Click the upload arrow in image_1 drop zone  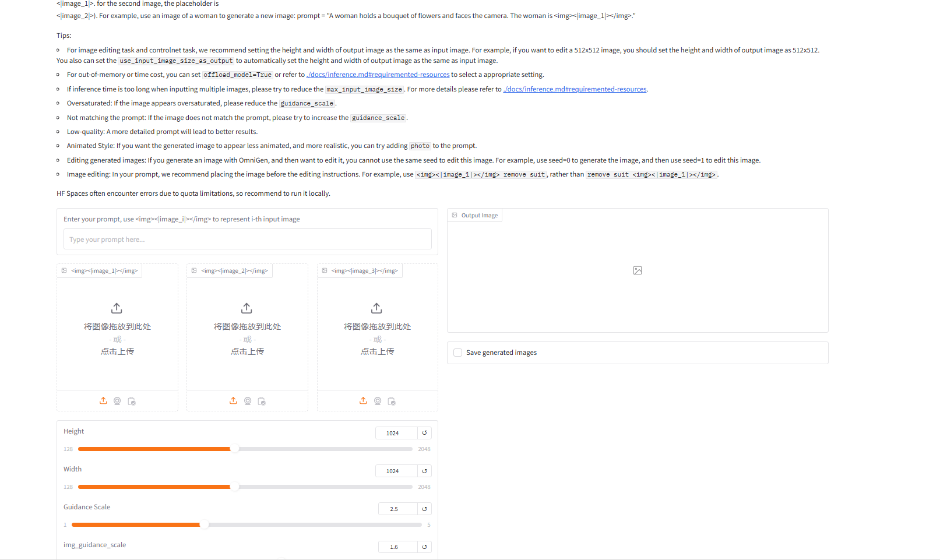coord(117,308)
